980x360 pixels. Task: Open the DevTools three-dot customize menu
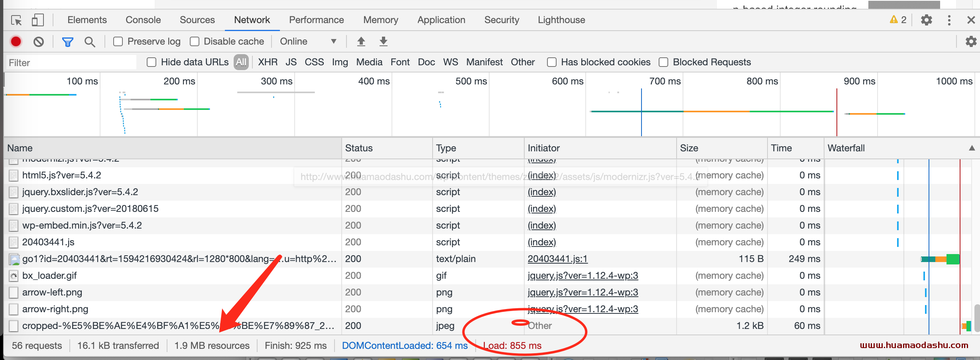tap(949, 20)
